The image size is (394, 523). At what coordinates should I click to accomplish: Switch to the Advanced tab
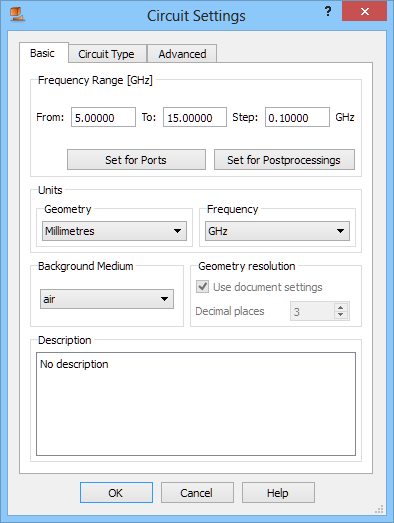pyautogui.click(x=182, y=54)
